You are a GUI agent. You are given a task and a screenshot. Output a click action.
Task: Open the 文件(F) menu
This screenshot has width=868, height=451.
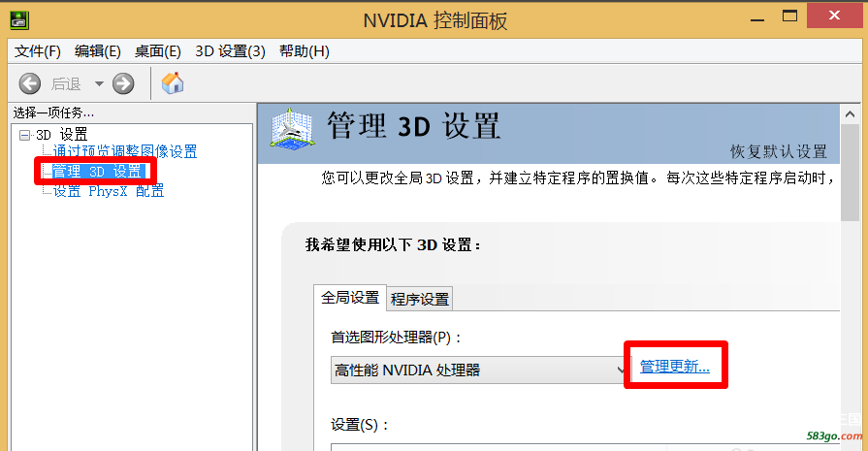click(38, 51)
